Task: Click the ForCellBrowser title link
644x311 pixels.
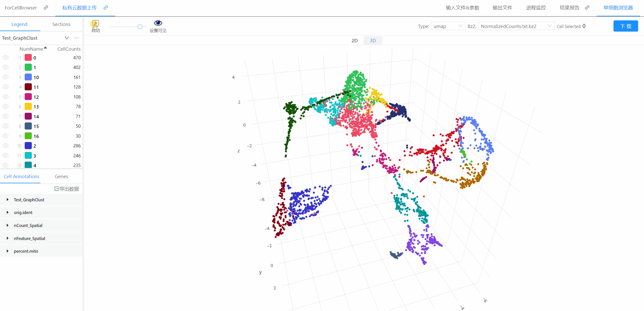Action: click(x=21, y=8)
